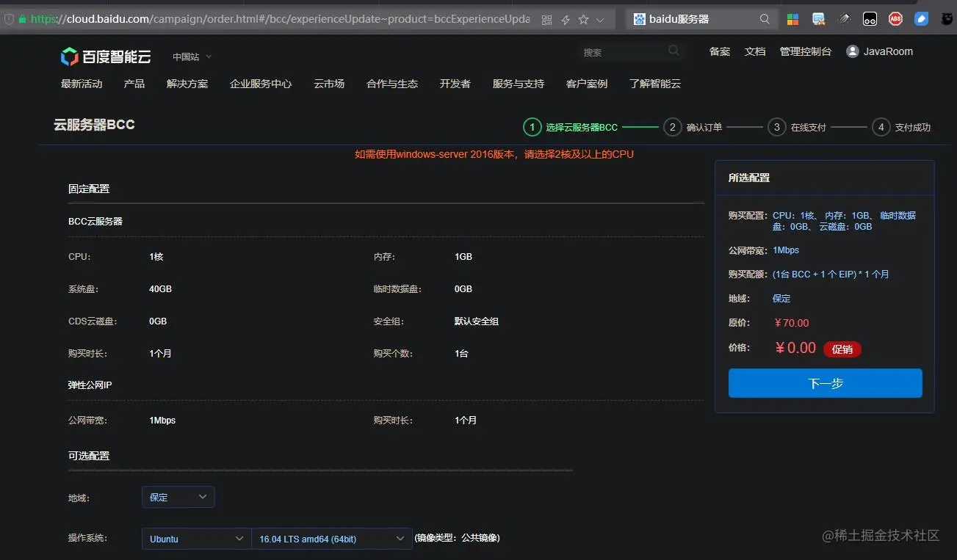The width and height of the screenshot is (957, 560).
Task: Expand the address bar dropdown arrow
Action: coord(601,20)
